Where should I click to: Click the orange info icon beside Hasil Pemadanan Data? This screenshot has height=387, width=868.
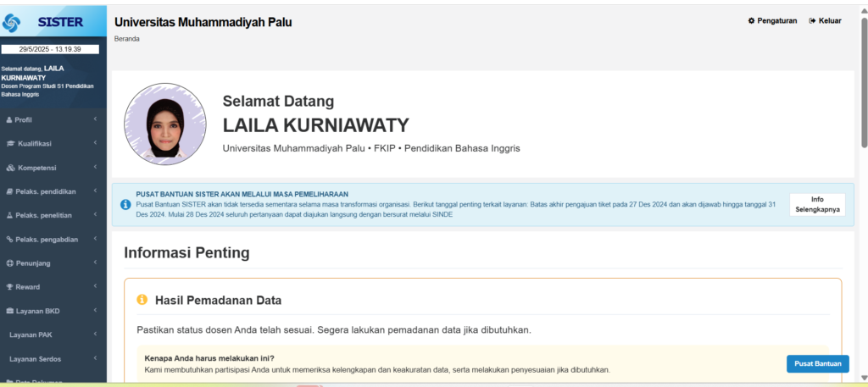(x=142, y=300)
